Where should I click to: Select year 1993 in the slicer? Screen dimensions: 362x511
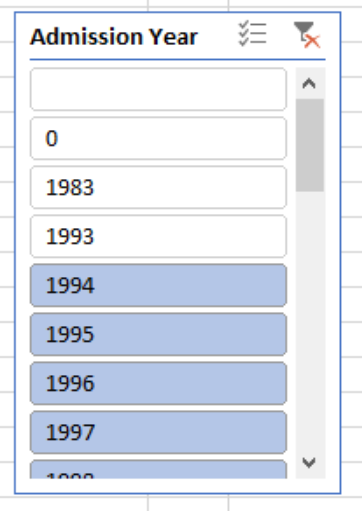[x=158, y=236]
